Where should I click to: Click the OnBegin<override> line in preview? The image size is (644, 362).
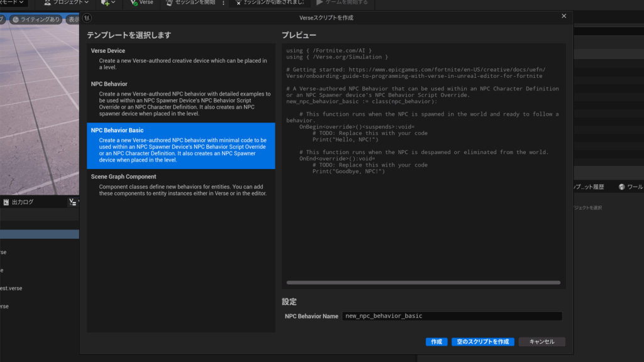(x=357, y=127)
